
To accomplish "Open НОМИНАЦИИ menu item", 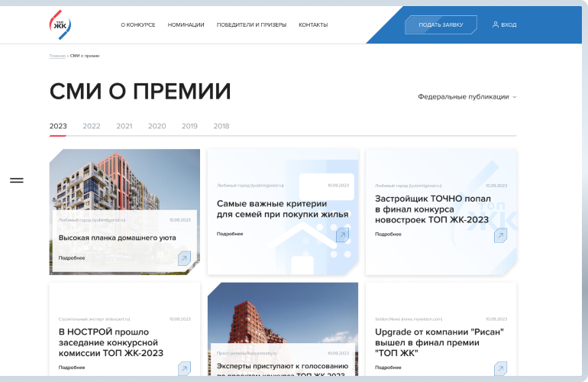I will point(186,25).
